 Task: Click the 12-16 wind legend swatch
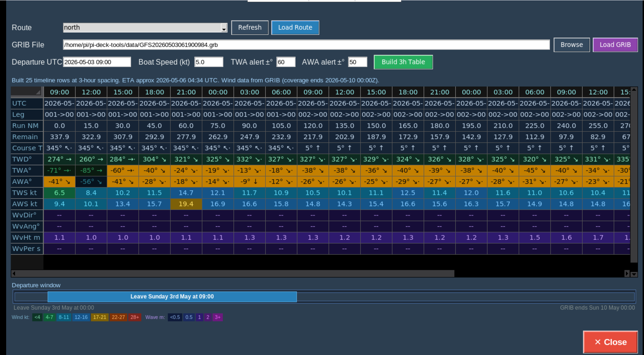click(x=81, y=317)
